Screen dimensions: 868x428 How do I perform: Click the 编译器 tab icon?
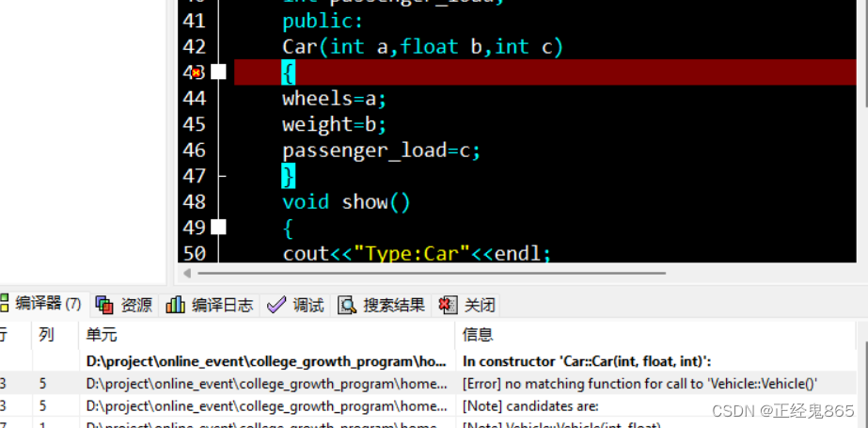click(5, 304)
